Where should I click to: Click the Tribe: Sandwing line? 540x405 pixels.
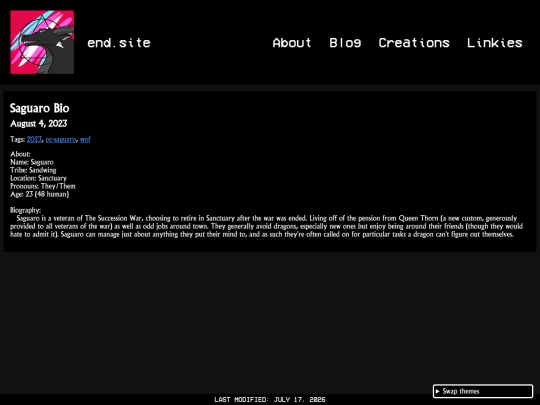pyautogui.click(x=33, y=170)
